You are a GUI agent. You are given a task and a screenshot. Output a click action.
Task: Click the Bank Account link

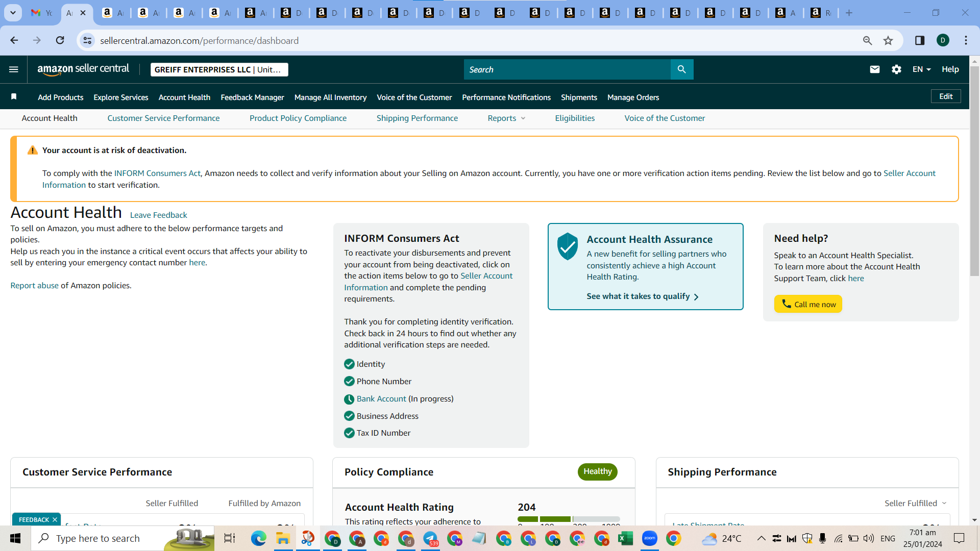coord(381,399)
